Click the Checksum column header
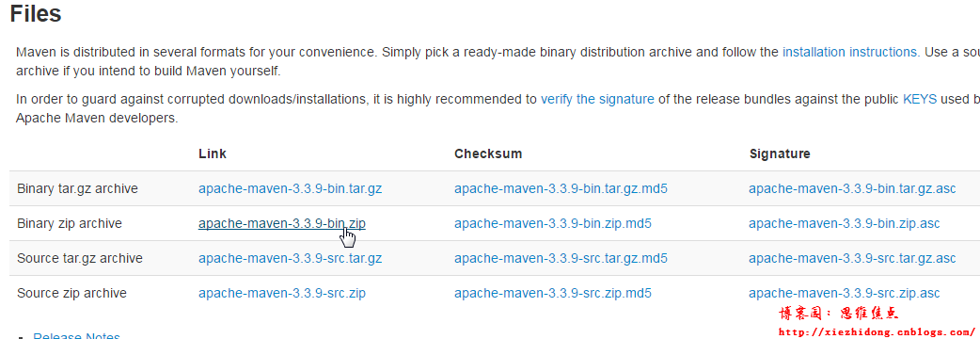This screenshot has height=339, width=980. (x=488, y=153)
